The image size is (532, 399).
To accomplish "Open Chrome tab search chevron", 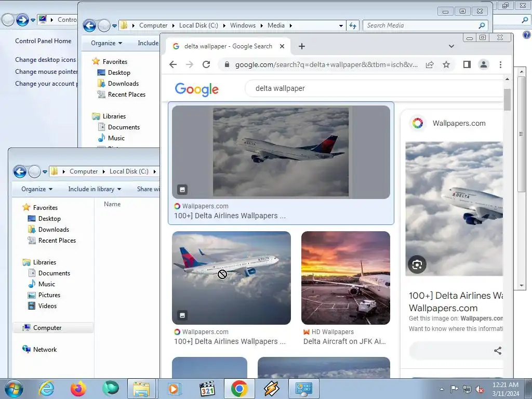I will pyautogui.click(x=451, y=46).
